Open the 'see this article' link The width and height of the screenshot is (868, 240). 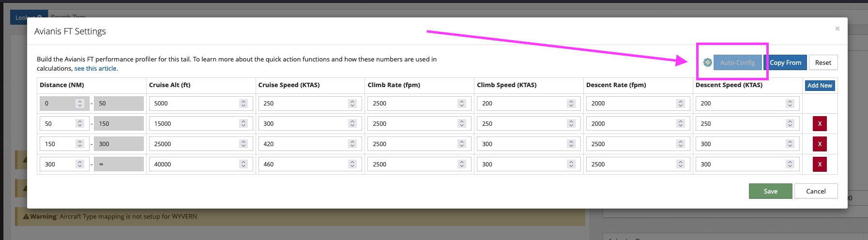click(x=96, y=68)
